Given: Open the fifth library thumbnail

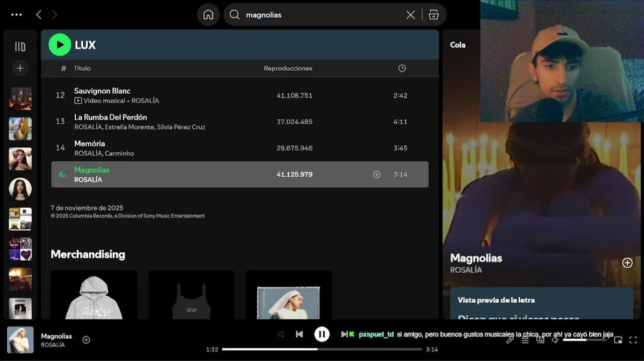Looking at the screenshot, I should pyautogui.click(x=20, y=219).
